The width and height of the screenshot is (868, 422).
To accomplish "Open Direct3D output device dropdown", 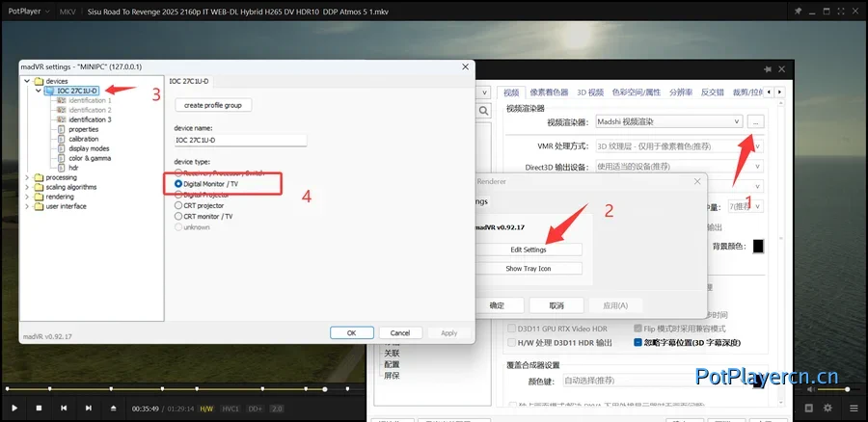I will tap(679, 167).
